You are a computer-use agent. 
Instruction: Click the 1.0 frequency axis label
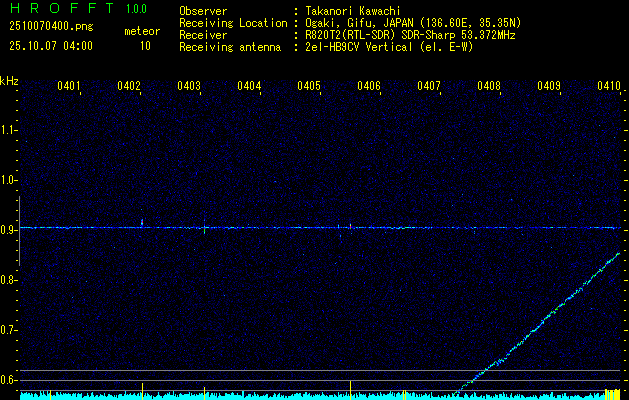point(8,180)
